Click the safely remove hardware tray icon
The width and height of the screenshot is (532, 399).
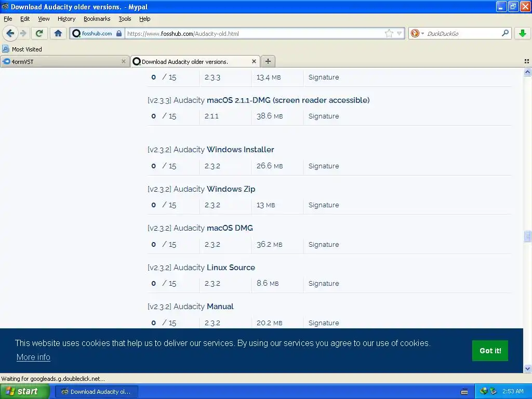pos(494,391)
